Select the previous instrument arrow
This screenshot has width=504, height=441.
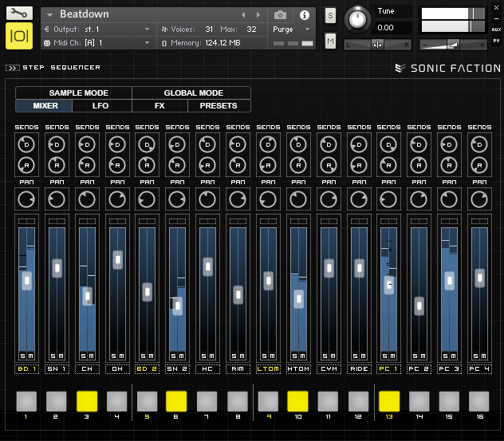pyautogui.click(x=243, y=14)
